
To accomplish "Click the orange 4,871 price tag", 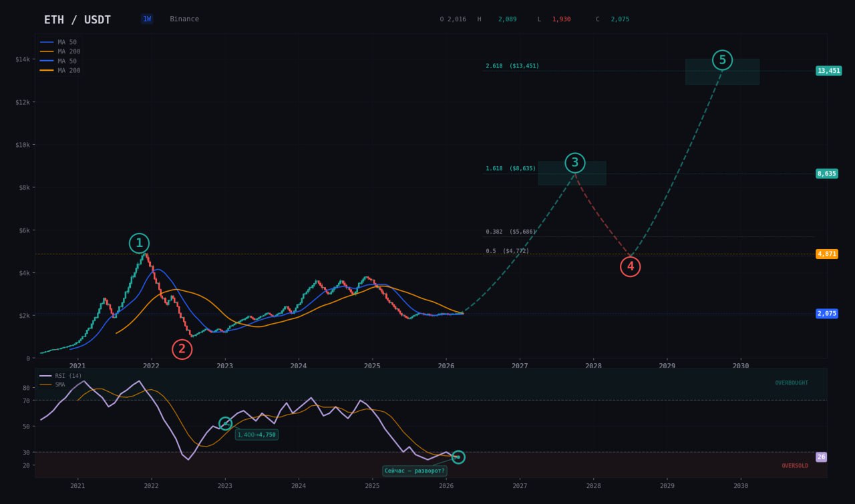I will pos(826,254).
